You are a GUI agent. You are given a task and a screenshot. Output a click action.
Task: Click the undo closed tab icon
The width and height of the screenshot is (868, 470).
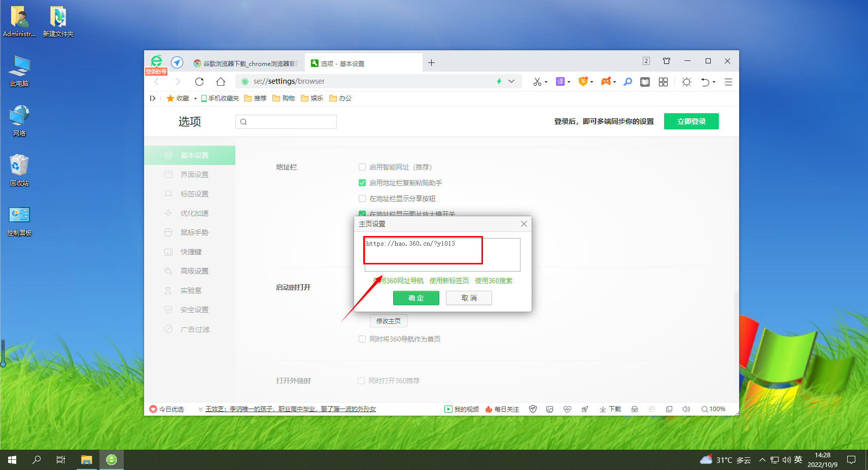[705, 82]
